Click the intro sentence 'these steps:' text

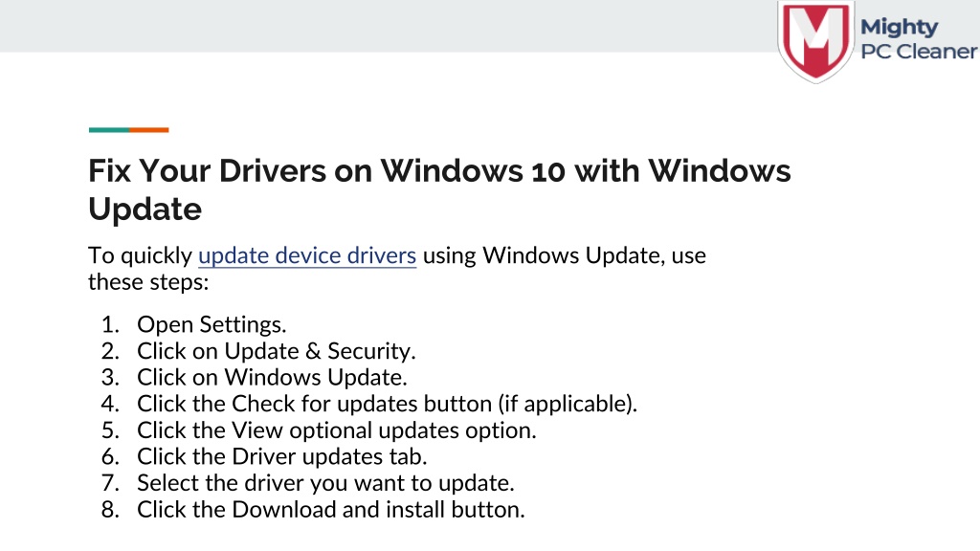point(148,282)
